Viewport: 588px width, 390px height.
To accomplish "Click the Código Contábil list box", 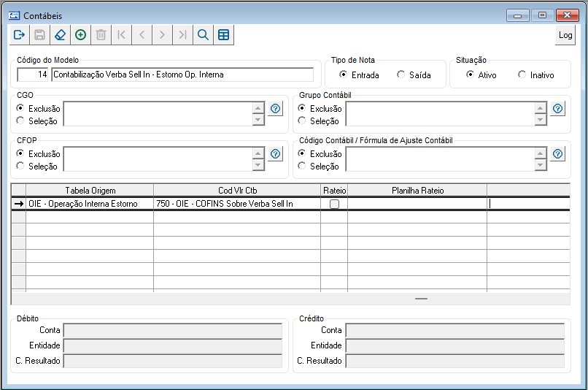I will 440,158.
